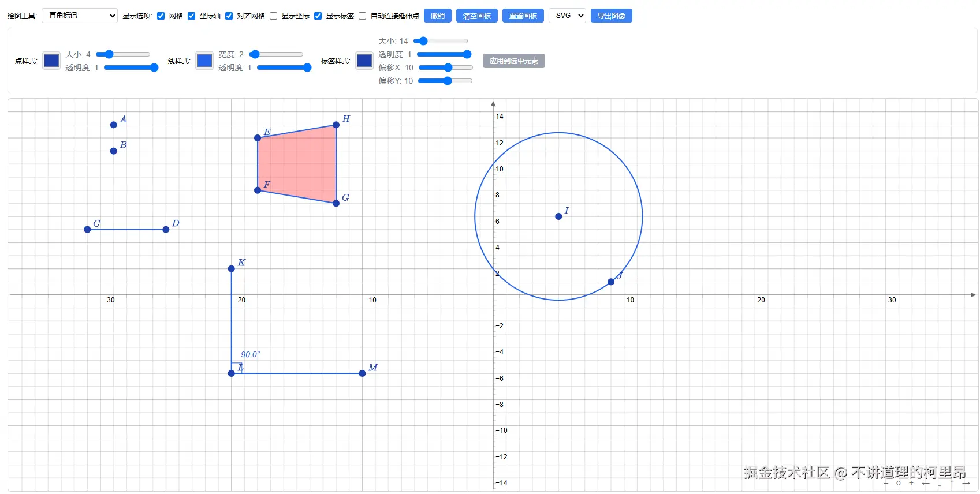This screenshot has width=980, height=494.
Task: Click the zoom in plus navigation icon
Action: pos(911,483)
